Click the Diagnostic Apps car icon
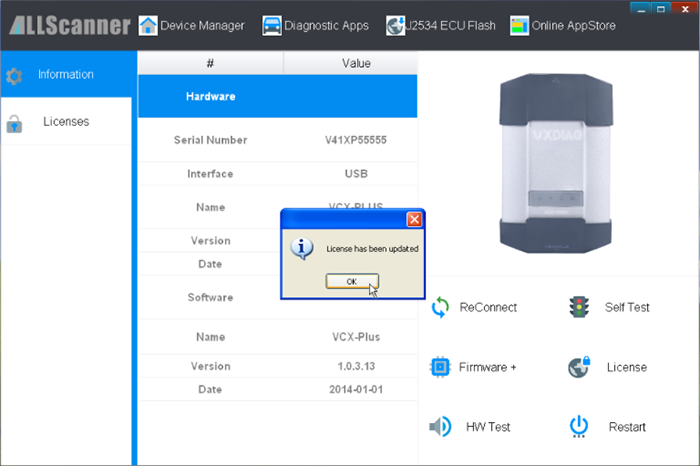Image resolution: width=700 pixels, height=466 pixels. click(271, 25)
